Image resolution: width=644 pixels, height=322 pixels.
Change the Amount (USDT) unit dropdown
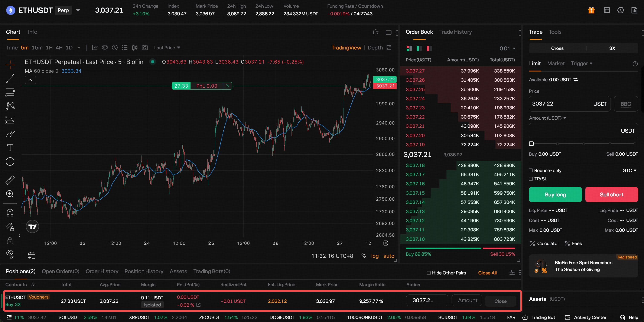coord(547,118)
